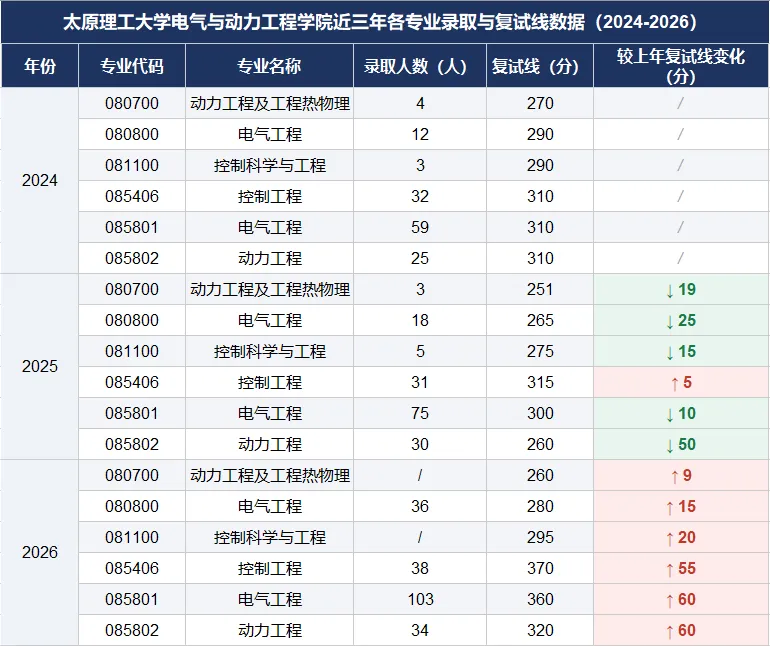
Task: Click admission count 31 for 2025 控制工程
Action: click(420, 382)
